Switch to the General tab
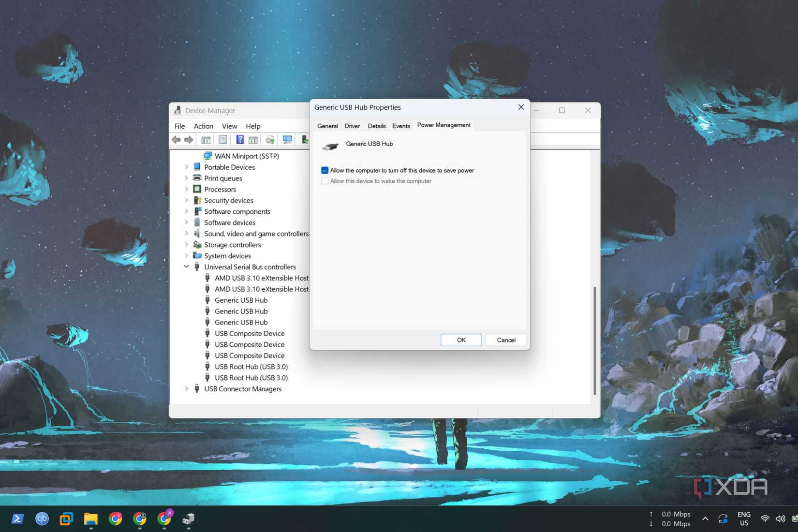The image size is (798, 532). tap(327, 126)
